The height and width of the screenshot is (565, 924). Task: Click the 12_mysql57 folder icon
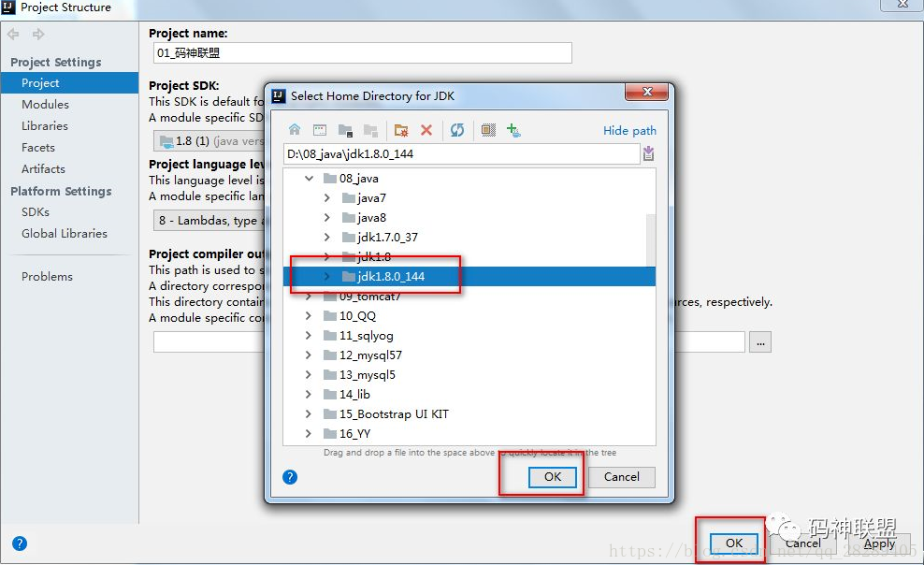(x=330, y=355)
